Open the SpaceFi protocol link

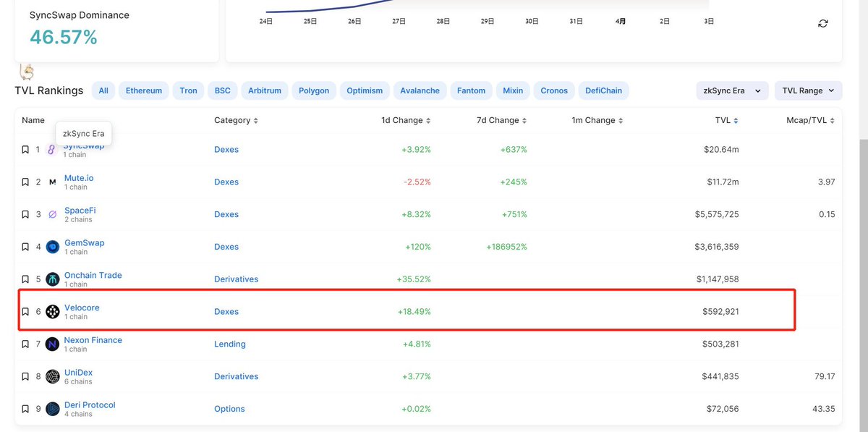pyautogui.click(x=80, y=211)
